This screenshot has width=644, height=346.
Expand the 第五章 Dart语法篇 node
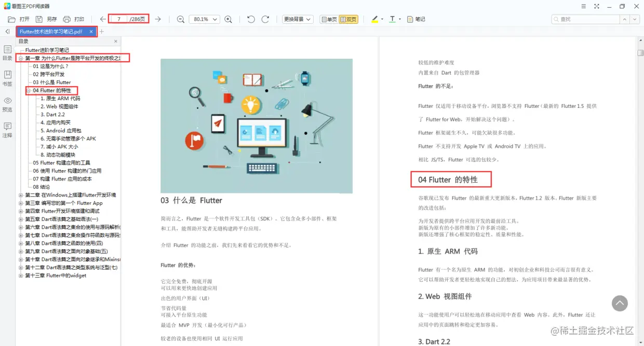pos(21,219)
